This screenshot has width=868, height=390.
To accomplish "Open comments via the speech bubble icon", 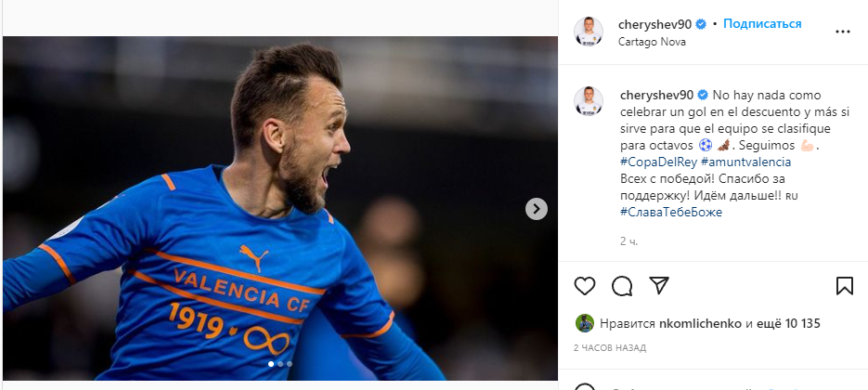I will [x=622, y=285].
